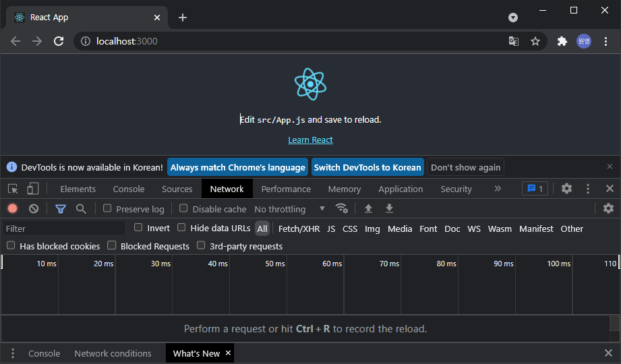Open the Sources tab
Viewport: 621px width, 364px height.
click(x=177, y=189)
